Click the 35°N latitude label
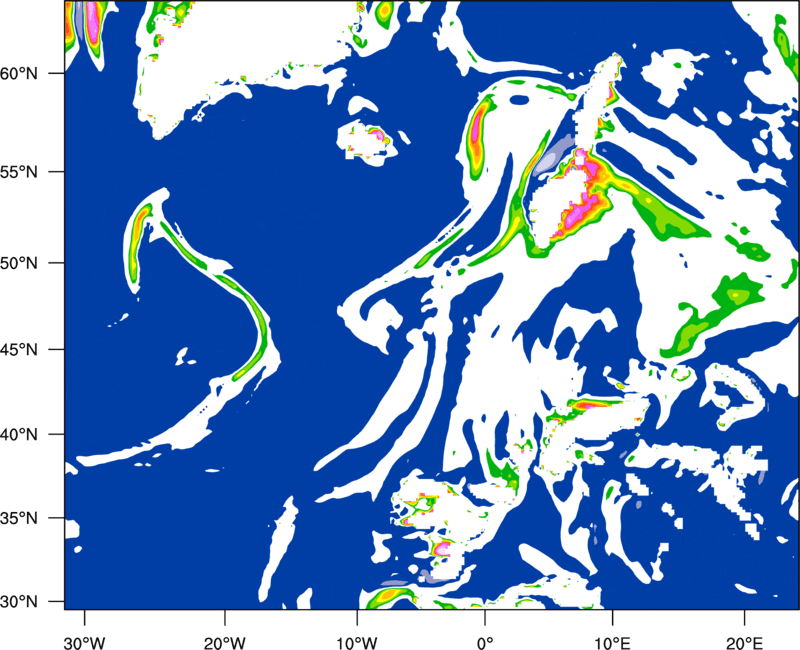 click(19, 518)
